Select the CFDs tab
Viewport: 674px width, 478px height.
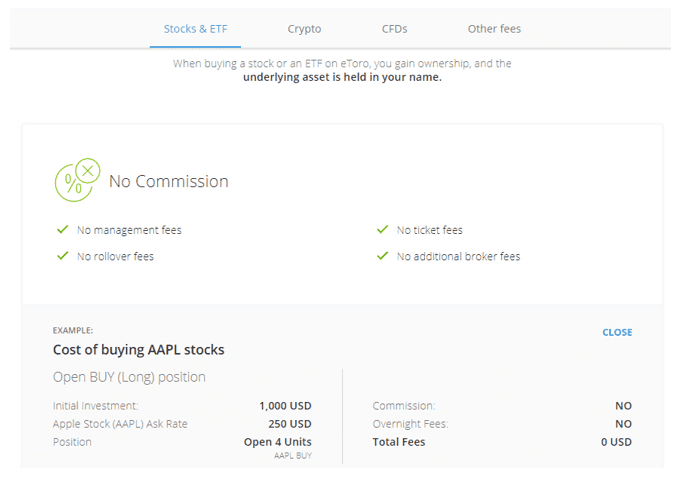(394, 29)
